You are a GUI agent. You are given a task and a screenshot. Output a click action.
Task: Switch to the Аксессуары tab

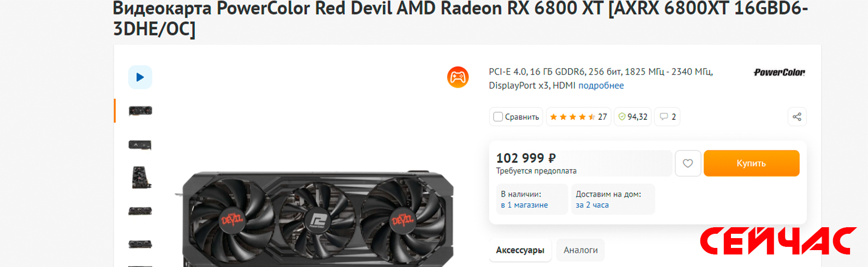[520, 250]
